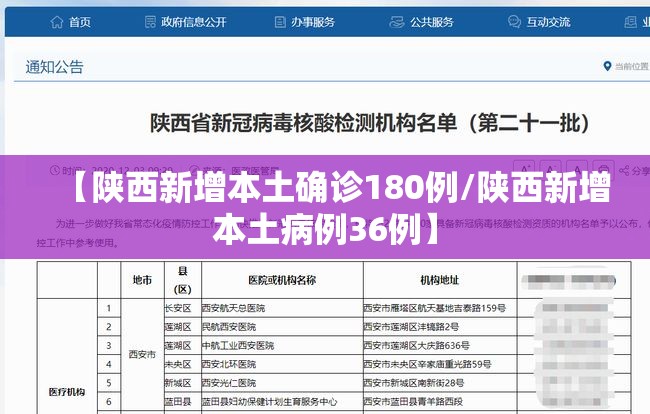Click row number 2 in the table
Viewport: 650px width, 414px height.
pyautogui.click(x=109, y=327)
